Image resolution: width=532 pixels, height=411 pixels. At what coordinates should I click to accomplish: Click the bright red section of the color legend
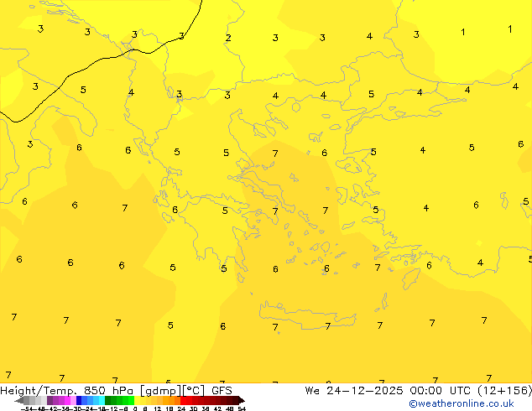(186, 400)
